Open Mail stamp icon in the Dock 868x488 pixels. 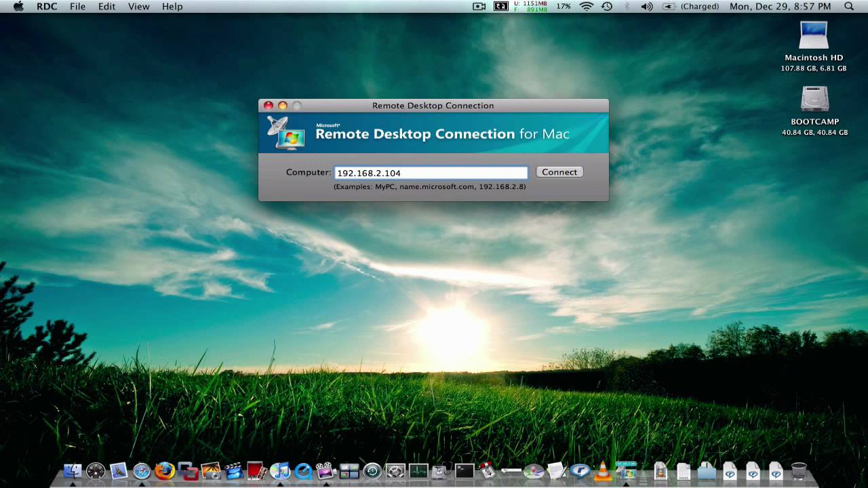pos(119,470)
